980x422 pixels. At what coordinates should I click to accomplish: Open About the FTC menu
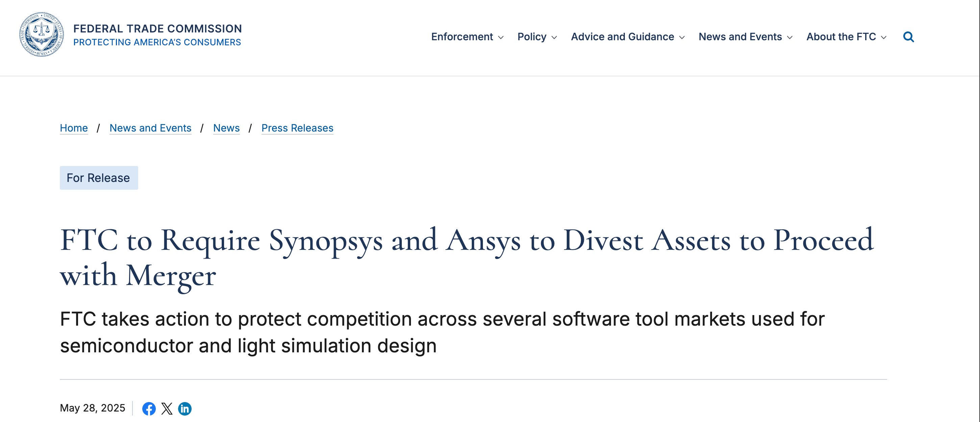[x=841, y=37]
